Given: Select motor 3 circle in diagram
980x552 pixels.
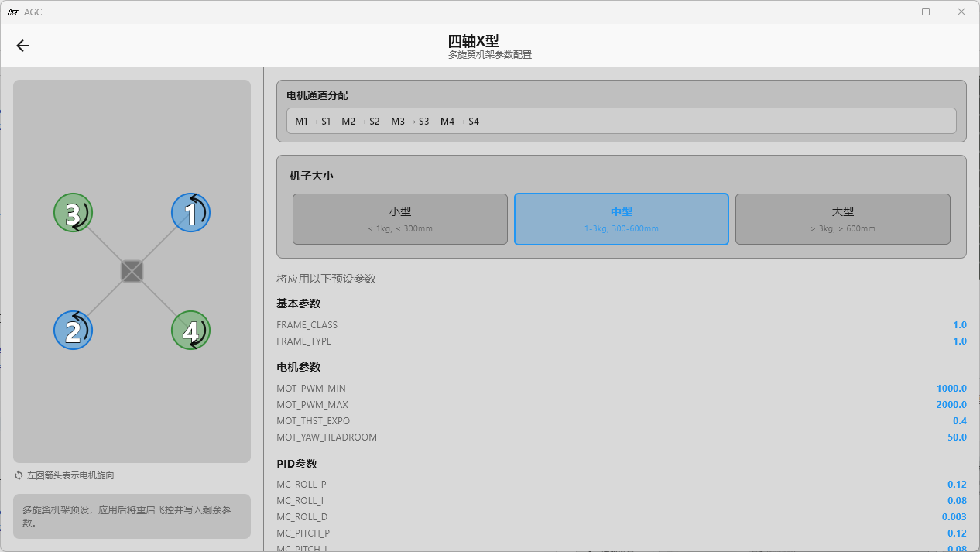Looking at the screenshot, I should (73, 213).
